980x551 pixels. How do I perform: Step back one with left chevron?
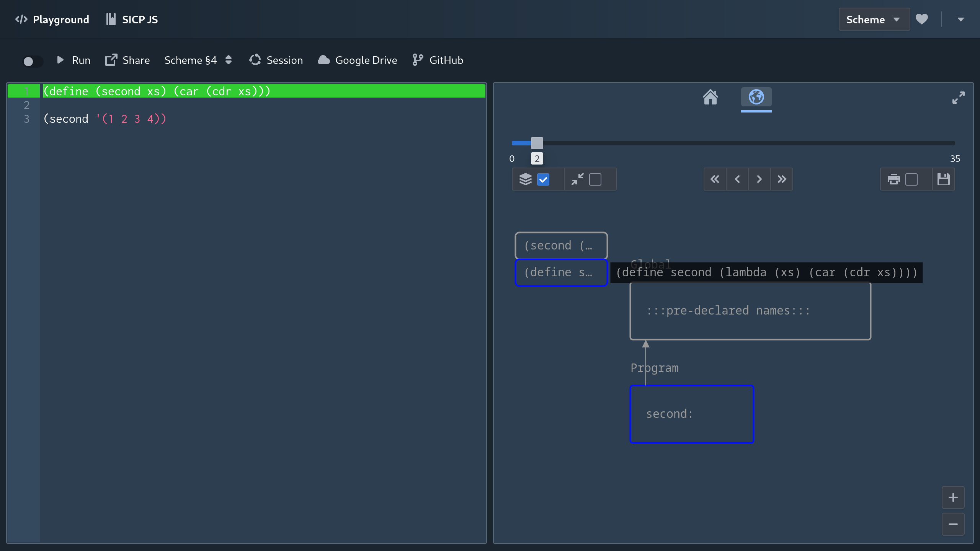(737, 179)
